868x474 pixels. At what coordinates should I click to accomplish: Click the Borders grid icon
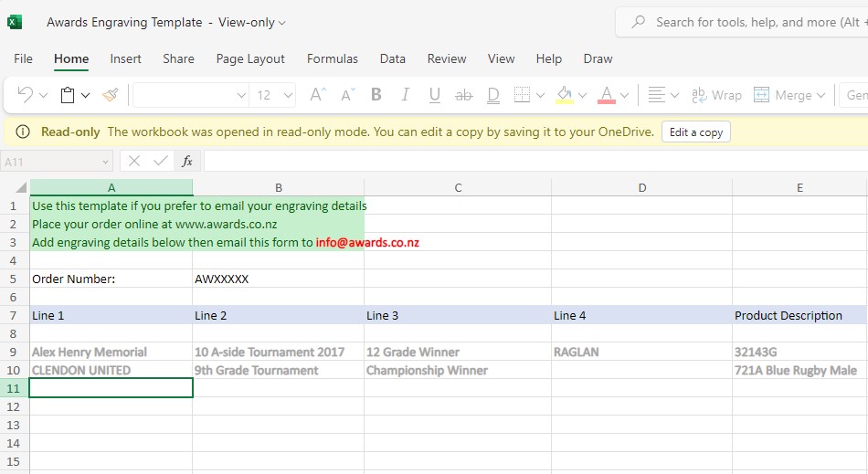point(522,95)
